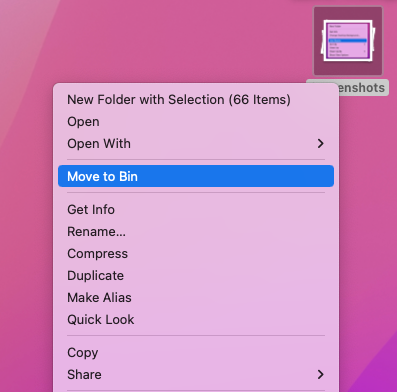Viewport: 397px width, 392px height.
Task: Duplicate the selected files
Action: click(196, 276)
